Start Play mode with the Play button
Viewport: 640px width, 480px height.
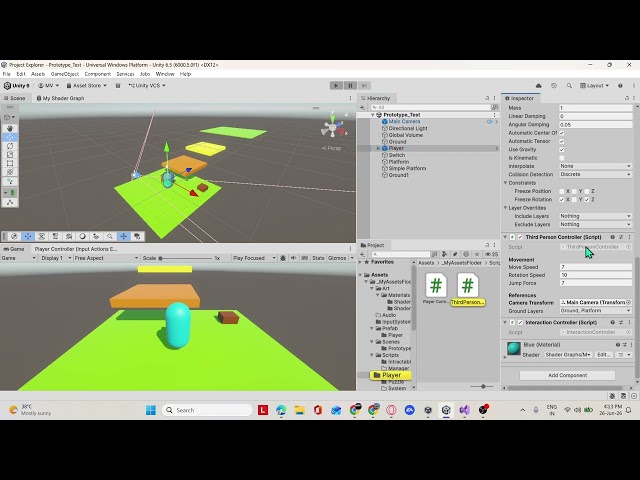point(336,85)
